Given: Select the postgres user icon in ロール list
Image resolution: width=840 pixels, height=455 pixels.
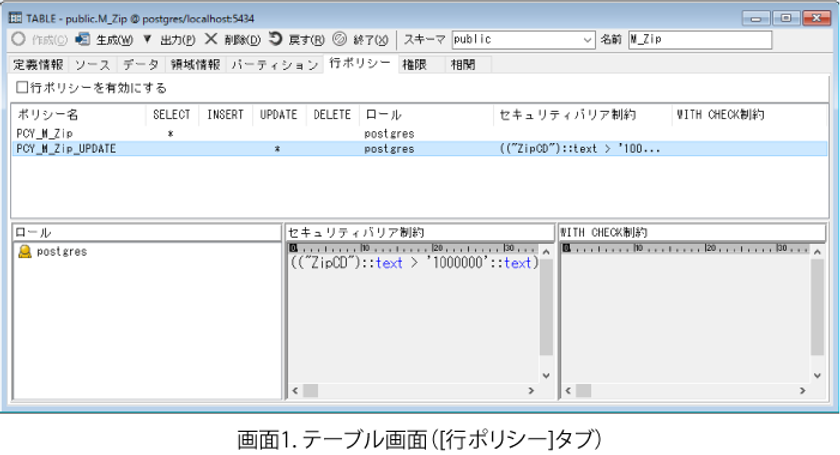Looking at the screenshot, I should [25, 251].
